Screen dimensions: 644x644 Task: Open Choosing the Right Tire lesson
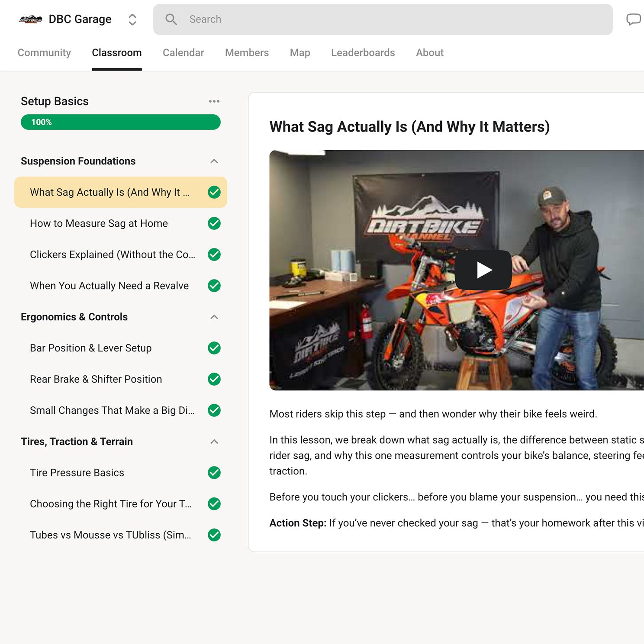click(110, 504)
